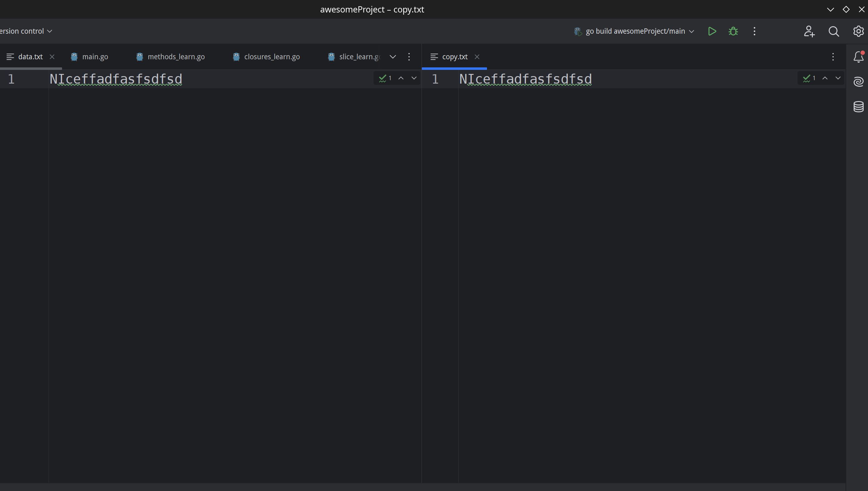Image resolution: width=868 pixels, height=491 pixels.
Task: Open the IDE settings gear
Action: [858, 32]
